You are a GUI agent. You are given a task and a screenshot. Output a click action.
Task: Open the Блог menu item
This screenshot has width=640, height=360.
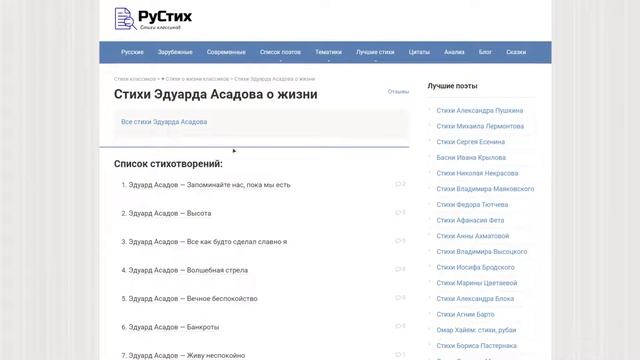tap(485, 52)
